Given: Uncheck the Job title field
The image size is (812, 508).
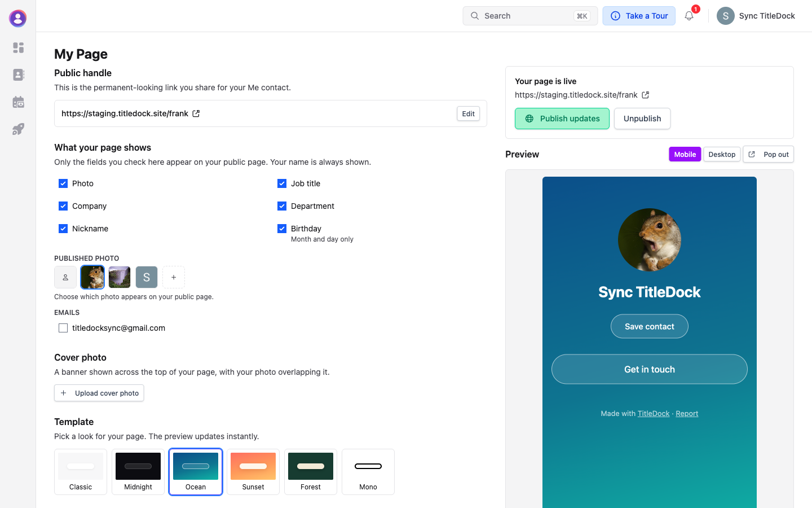Looking at the screenshot, I should tap(282, 183).
